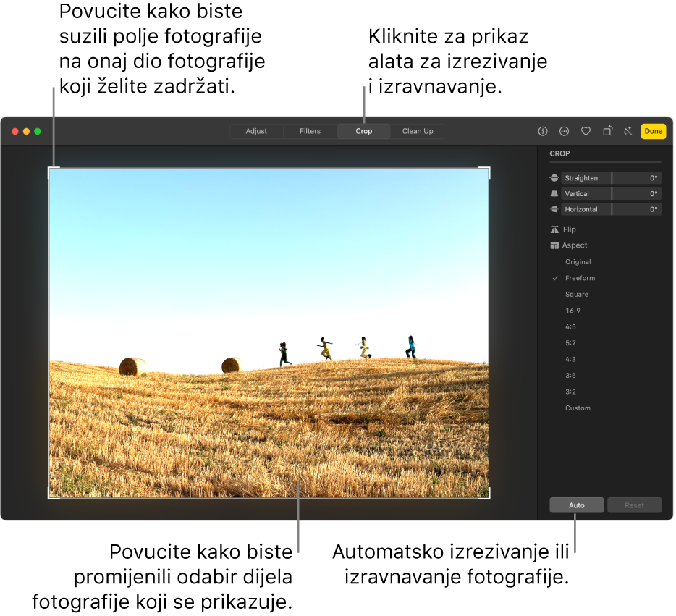Adjust the Vertical slider

click(612, 193)
